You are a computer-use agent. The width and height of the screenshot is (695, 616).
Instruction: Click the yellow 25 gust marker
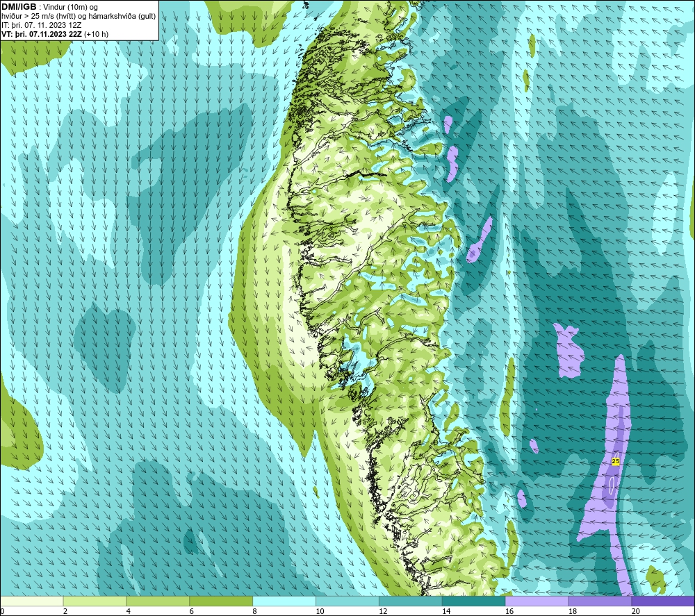coord(615,461)
